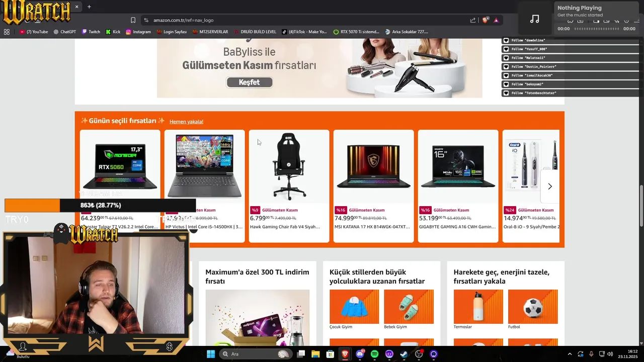Click the share page icon in address bar
Screen dimensions: 644x362
[x=473, y=20]
